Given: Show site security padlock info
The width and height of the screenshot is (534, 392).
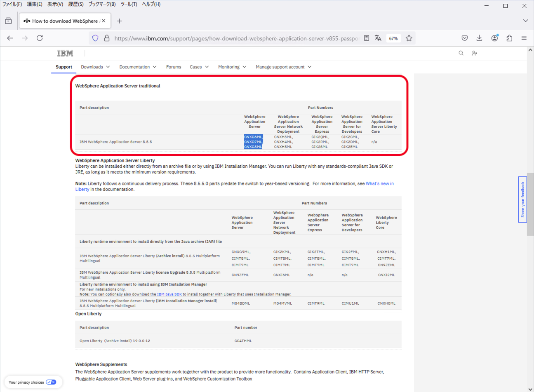Looking at the screenshot, I should (x=107, y=38).
